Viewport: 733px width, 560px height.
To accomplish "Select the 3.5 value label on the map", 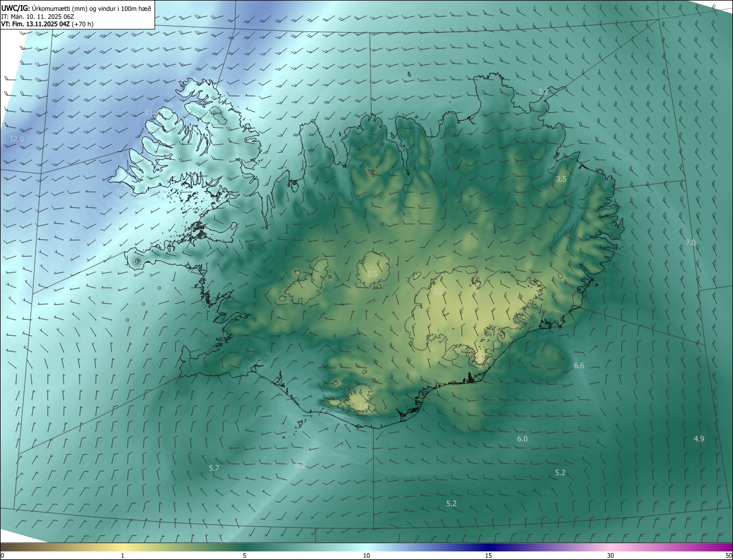I will [x=561, y=179].
